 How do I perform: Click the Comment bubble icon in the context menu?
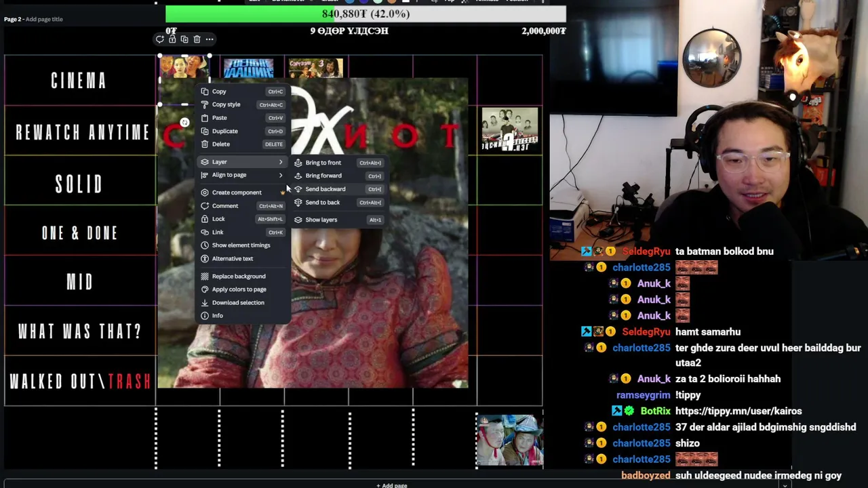pos(205,206)
